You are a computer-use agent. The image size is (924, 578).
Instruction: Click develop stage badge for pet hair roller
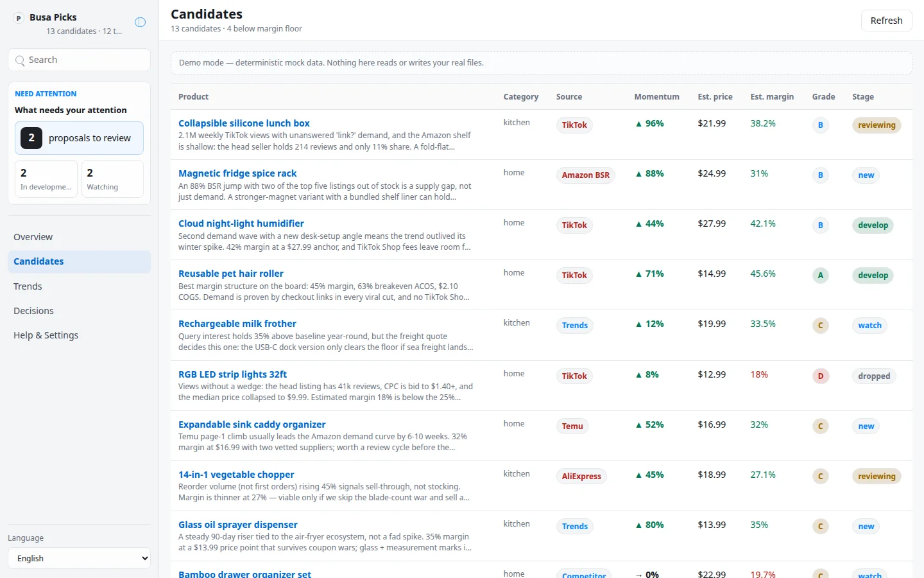pyautogui.click(x=873, y=276)
